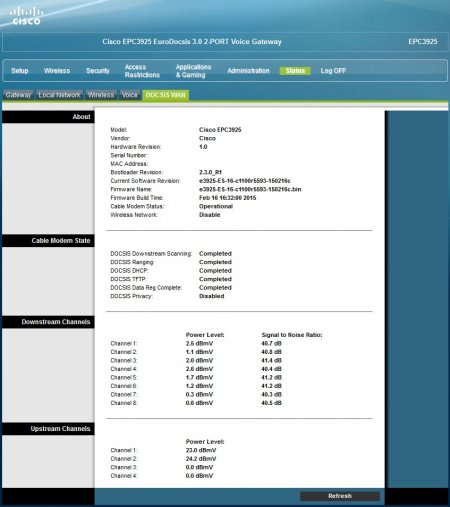The width and height of the screenshot is (450, 507).
Task: Click the Cisco logo
Action: coord(26,16)
